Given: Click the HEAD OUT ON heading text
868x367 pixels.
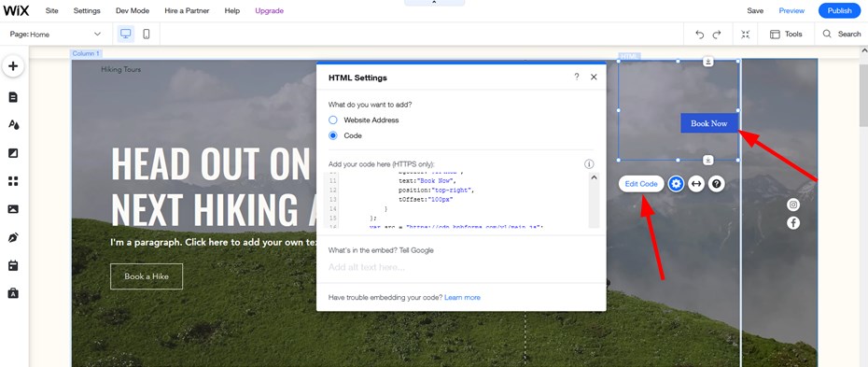Looking at the screenshot, I should pos(210,163).
